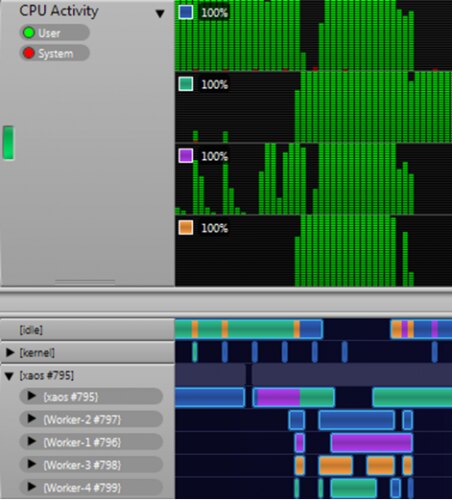The height and width of the screenshot is (500, 452).
Task: Expand the [kernel] process row
Action: pyautogui.click(x=10, y=352)
